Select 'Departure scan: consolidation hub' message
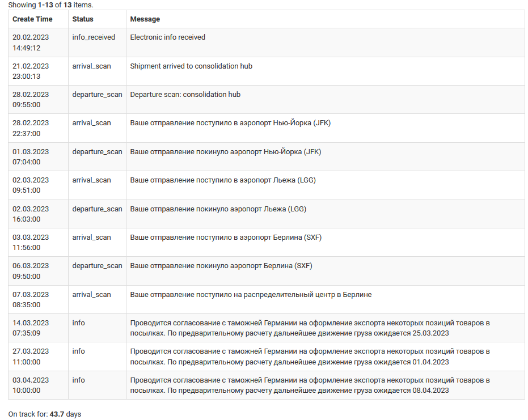The height and width of the screenshot is (420, 528). [185, 95]
